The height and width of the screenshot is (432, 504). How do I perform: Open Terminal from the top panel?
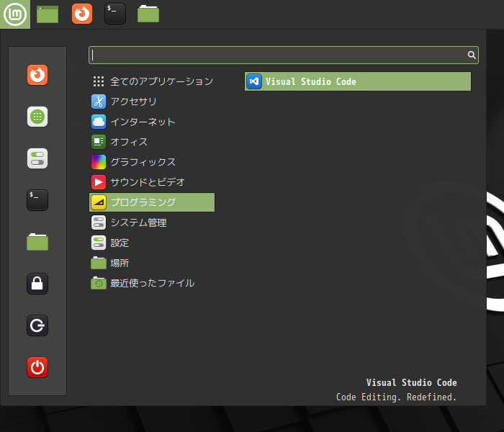click(115, 14)
